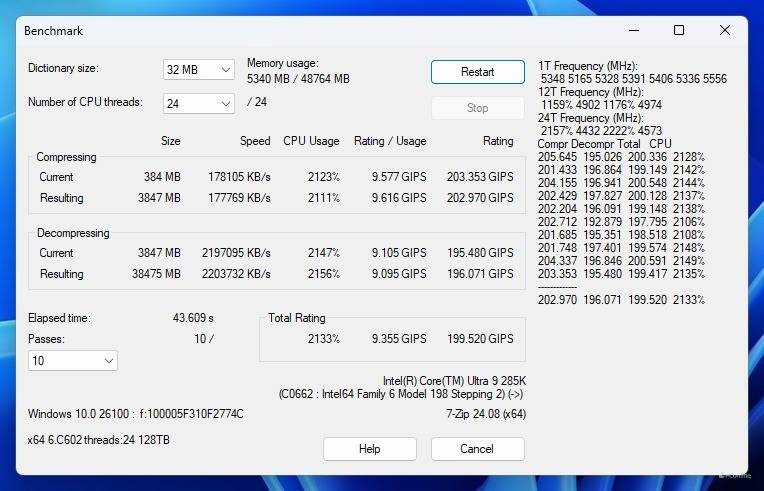Open the Number of CPU threads dropdown
Image resolution: width=764 pixels, height=491 pixels.
[199, 103]
